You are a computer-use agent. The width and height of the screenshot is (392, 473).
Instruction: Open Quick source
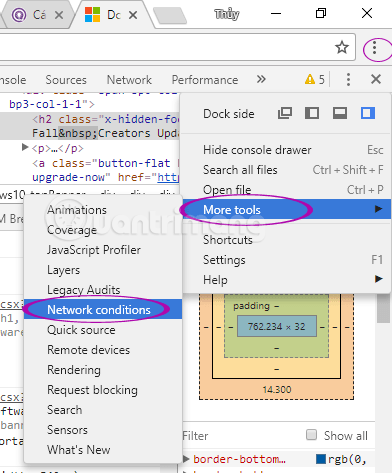[103, 330]
